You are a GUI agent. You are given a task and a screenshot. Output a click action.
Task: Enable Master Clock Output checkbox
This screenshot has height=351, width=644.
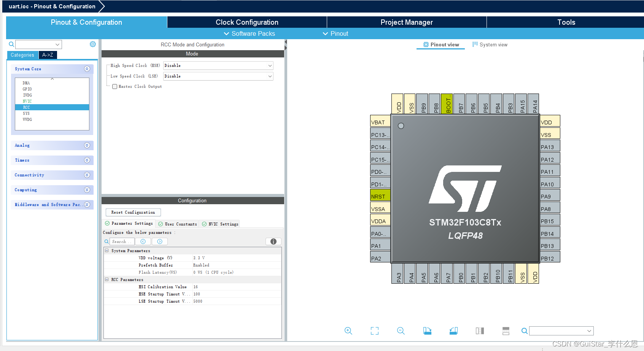[x=114, y=86]
